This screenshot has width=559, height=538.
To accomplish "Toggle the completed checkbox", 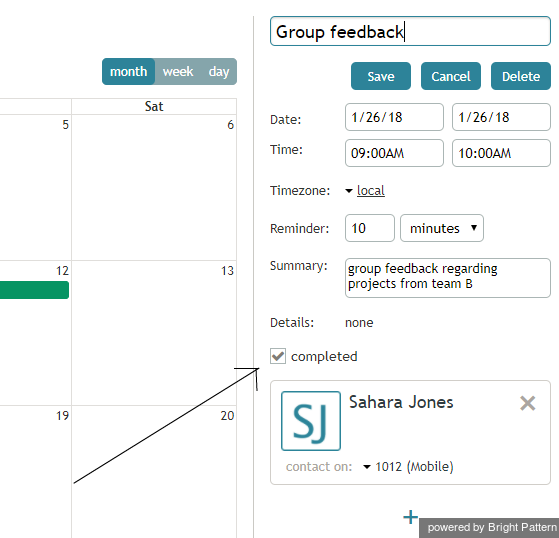I will (x=278, y=356).
